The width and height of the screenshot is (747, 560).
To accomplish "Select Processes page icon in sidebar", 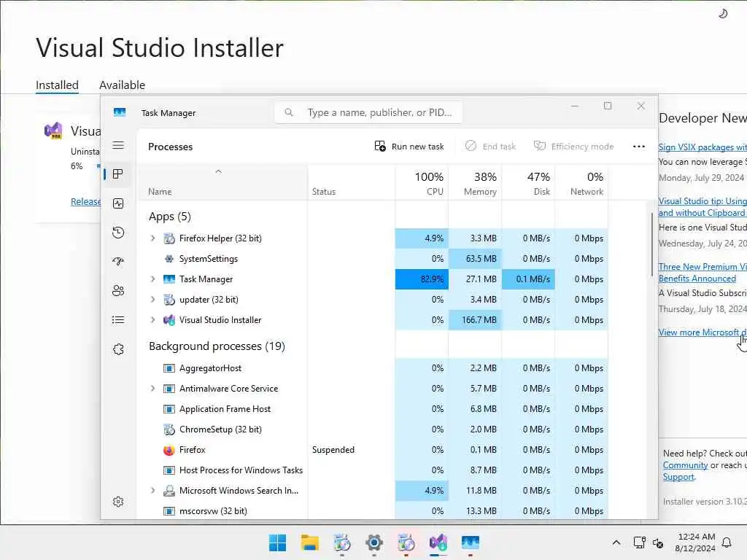I will [x=118, y=174].
